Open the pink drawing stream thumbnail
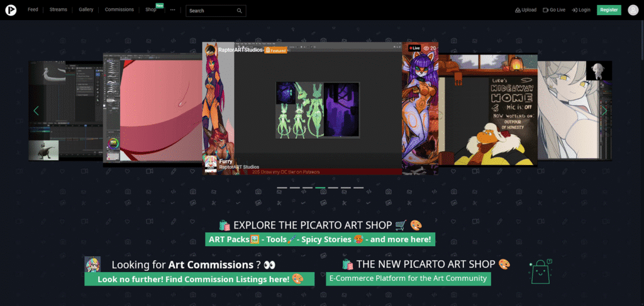644x306 pixels. point(153,110)
